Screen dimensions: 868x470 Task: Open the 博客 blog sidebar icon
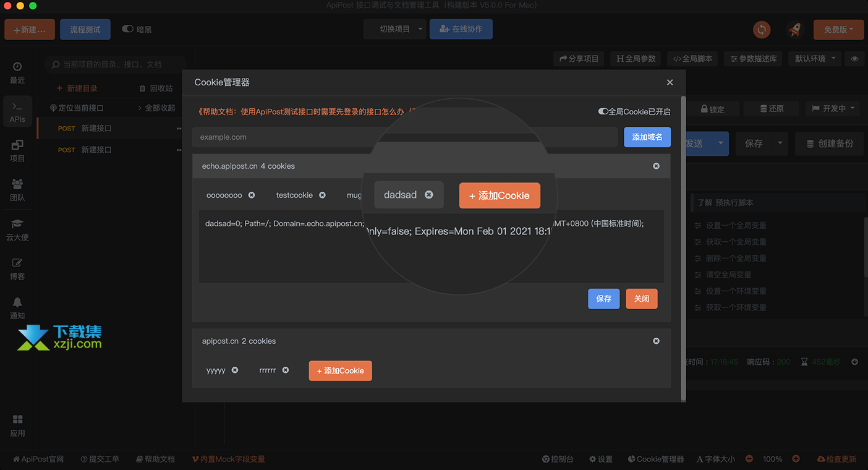(17, 269)
